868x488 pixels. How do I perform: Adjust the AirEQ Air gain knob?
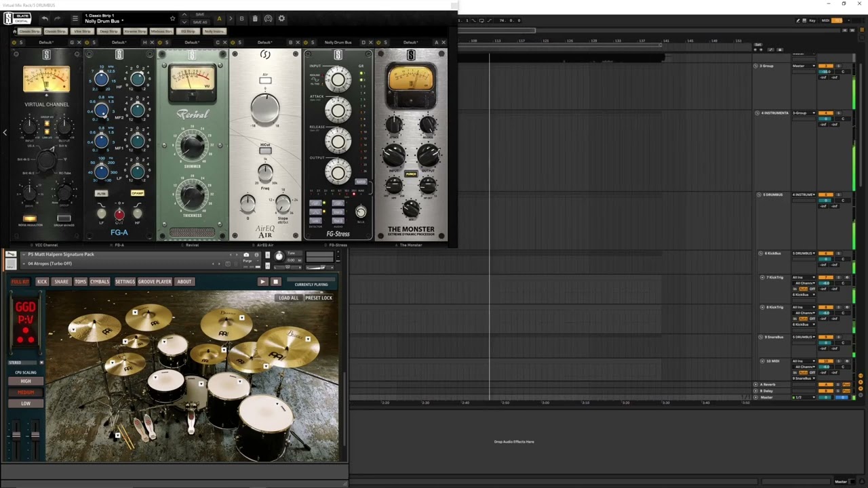(264, 108)
